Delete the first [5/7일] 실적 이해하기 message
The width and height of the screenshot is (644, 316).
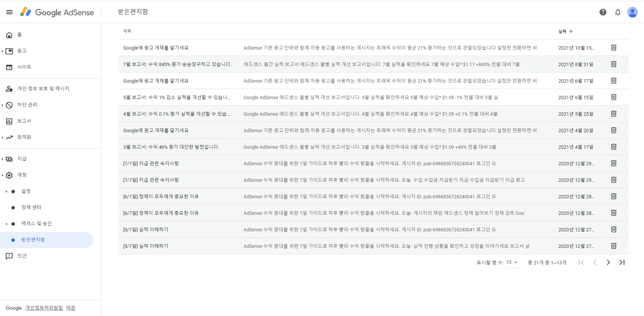tap(614, 229)
